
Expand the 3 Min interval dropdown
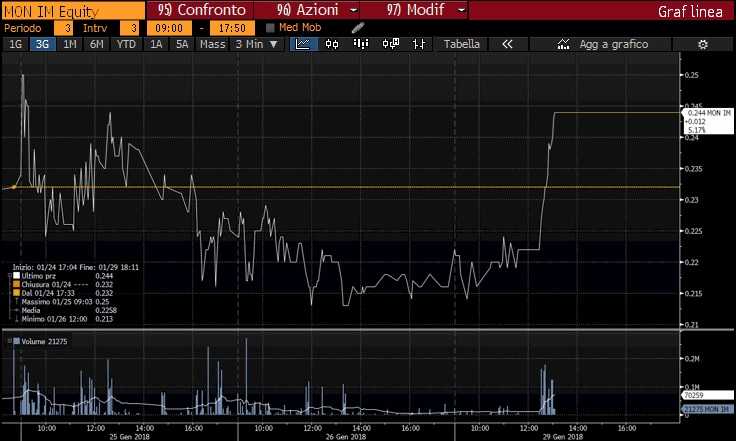tap(256, 45)
